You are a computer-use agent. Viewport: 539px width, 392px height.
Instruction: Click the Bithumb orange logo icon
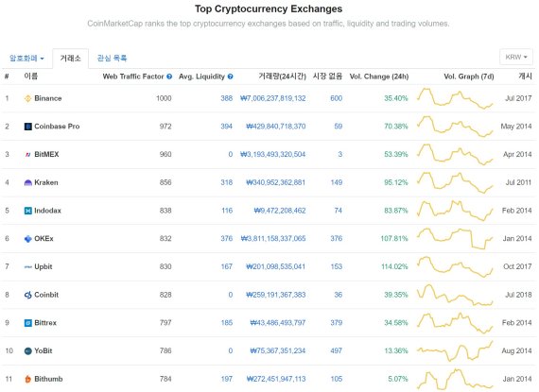[27, 380]
